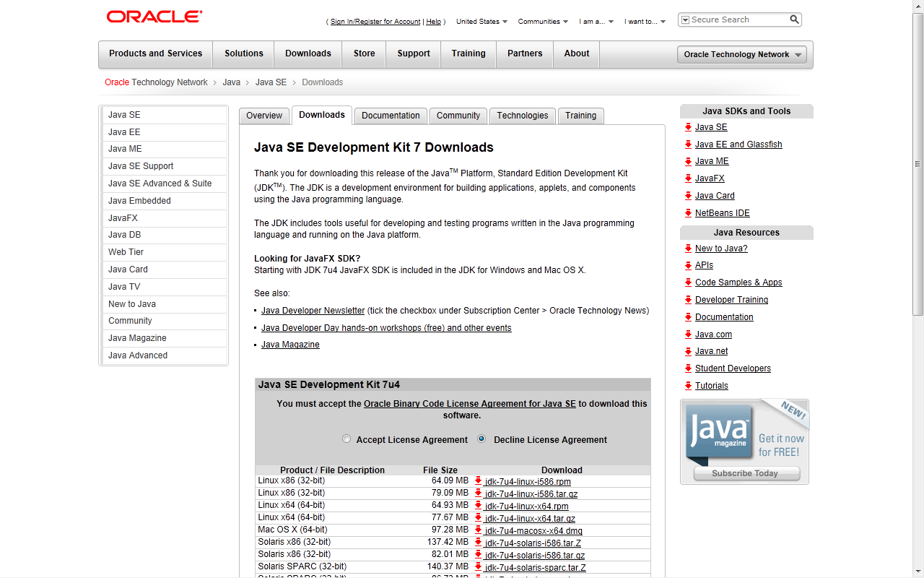Switch to the Technologies tab
The image size is (924, 578).
pos(523,116)
